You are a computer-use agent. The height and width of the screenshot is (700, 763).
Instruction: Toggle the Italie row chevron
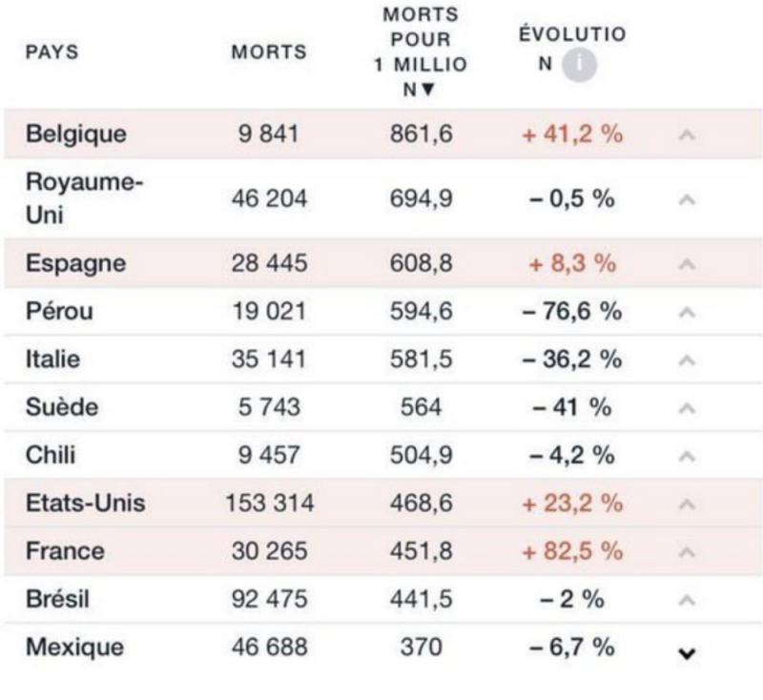pyautogui.click(x=686, y=360)
